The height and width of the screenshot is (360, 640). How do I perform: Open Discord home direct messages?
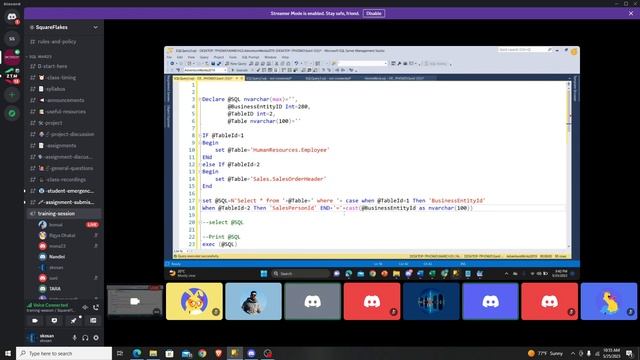point(12,17)
